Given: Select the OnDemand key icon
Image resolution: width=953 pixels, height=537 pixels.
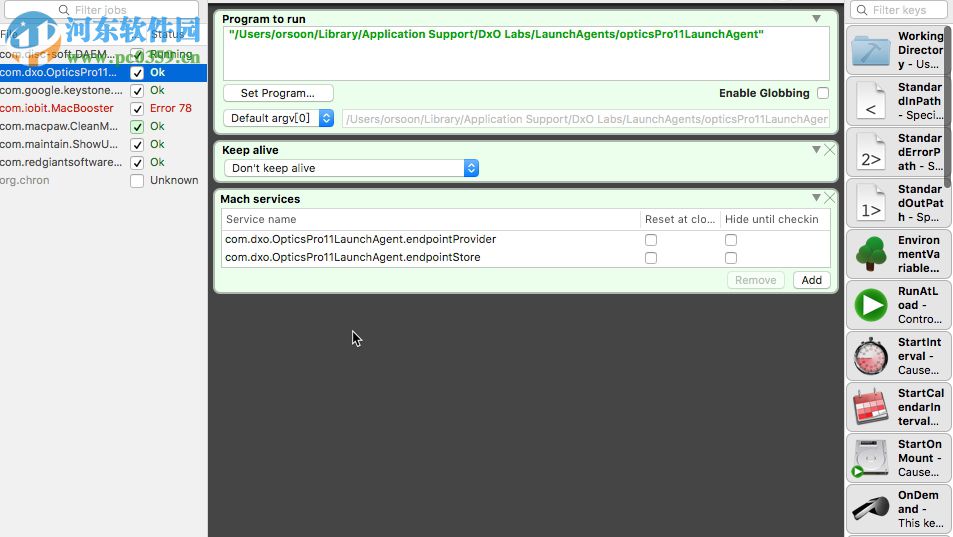Looking at the screenshot, I should (x=871, y=509).
